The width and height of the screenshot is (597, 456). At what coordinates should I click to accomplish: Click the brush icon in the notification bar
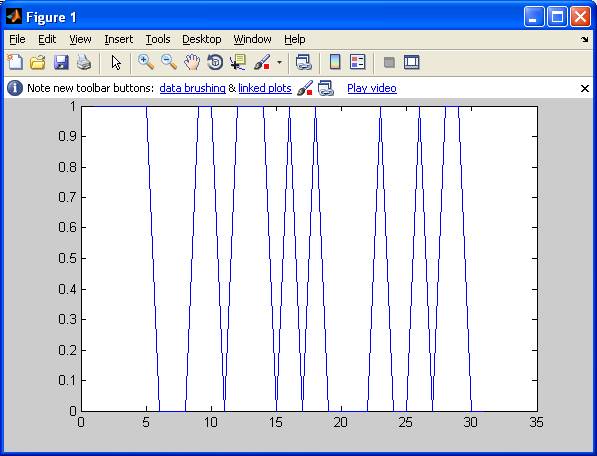tap(305, 88)
